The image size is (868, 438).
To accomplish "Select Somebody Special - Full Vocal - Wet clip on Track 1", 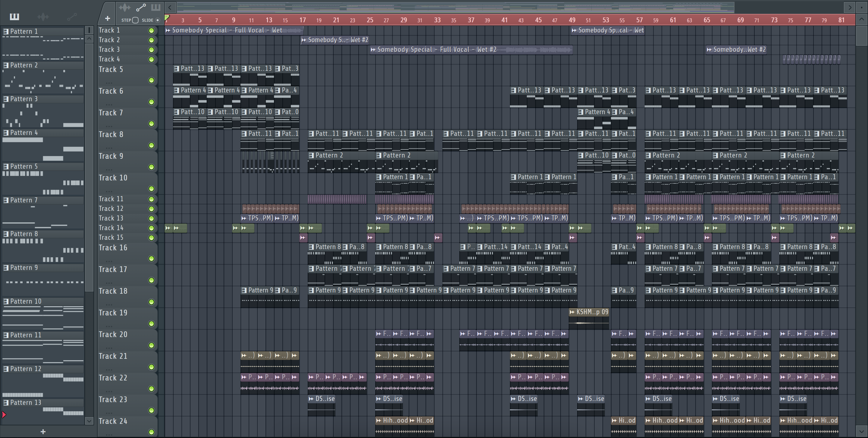I will 234,31.
